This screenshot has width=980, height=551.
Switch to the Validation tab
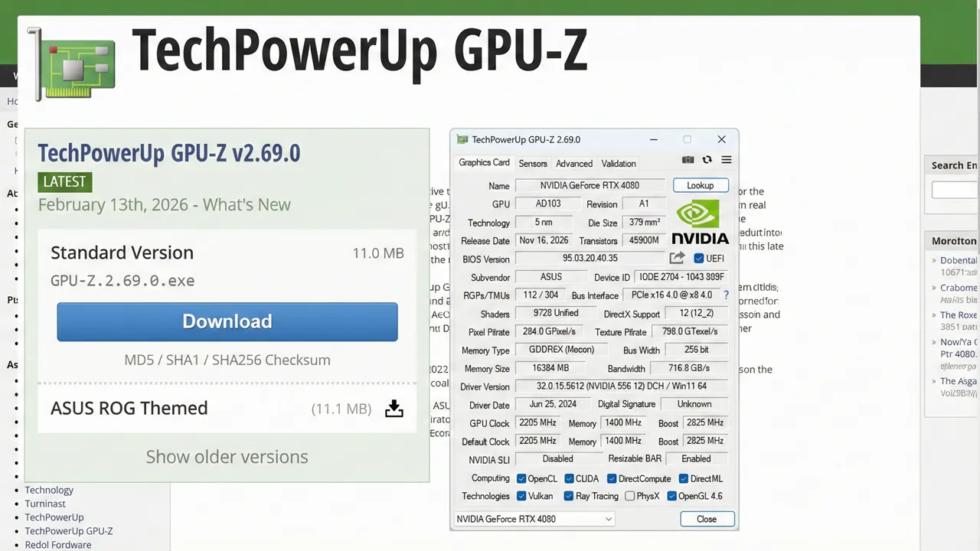click(x=619, y=163)
